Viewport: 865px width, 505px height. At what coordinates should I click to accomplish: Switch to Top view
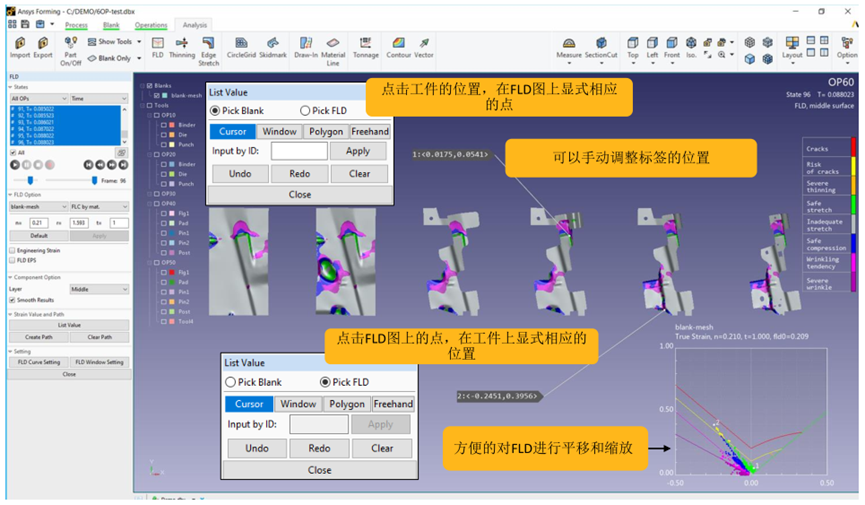point(633,49)
